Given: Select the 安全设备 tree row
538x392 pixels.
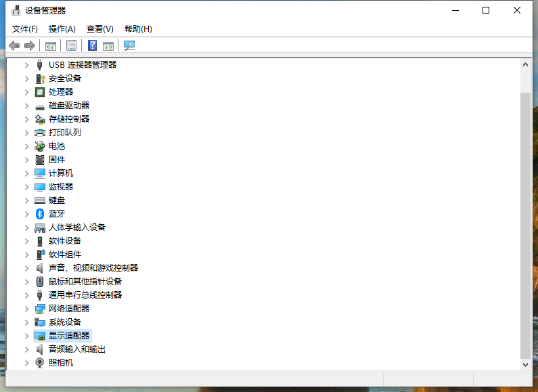Looking at the screenshot, I should click(65, 79).
